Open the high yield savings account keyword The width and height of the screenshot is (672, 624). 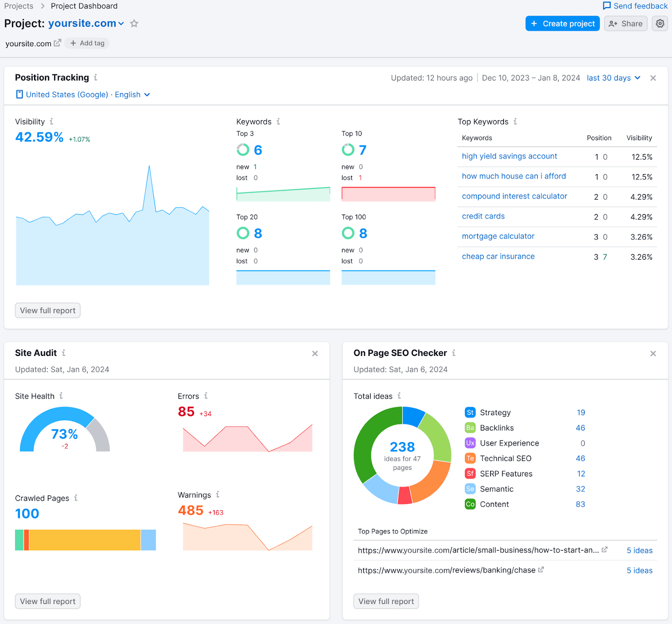coord(509,156)
